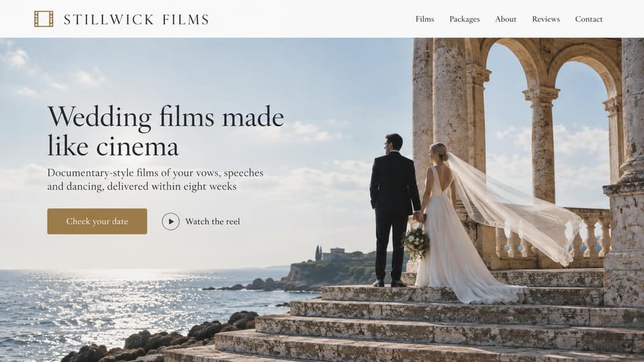Viewport: 644px width, 362px height.
Task: Play the reel via circular play icon
Action: point(170,222)
